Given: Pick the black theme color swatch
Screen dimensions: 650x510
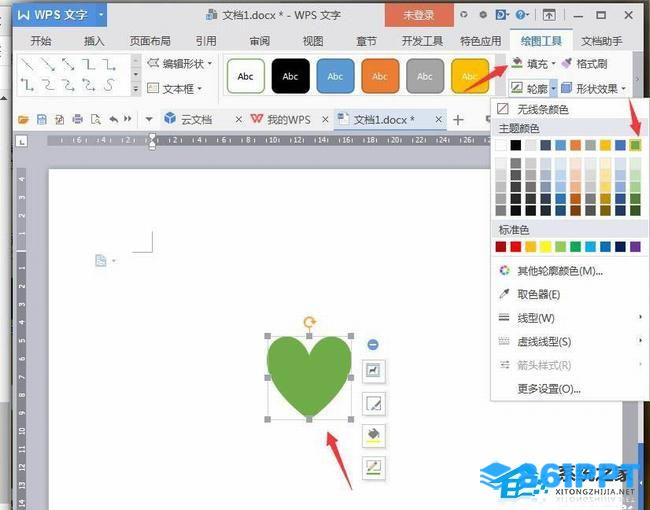Looking at the screenshot, I should point(516,145).
